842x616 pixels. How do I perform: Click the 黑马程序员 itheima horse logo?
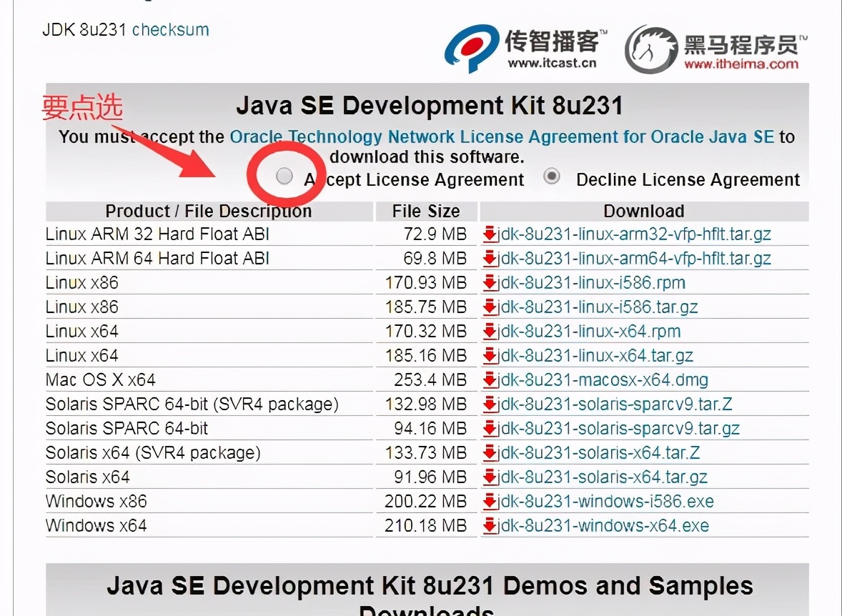649,49
